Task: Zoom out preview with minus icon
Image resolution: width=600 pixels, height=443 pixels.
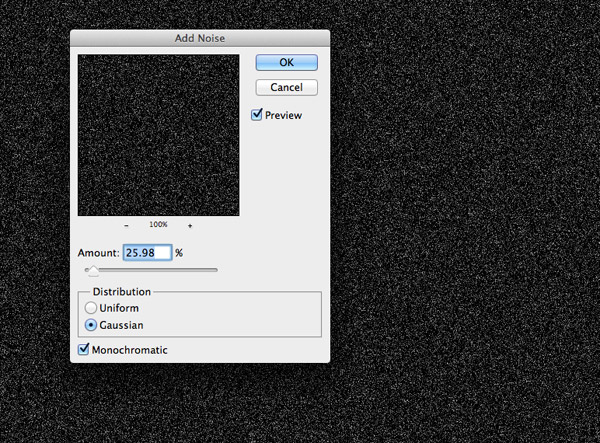Action: click(126, 226)
